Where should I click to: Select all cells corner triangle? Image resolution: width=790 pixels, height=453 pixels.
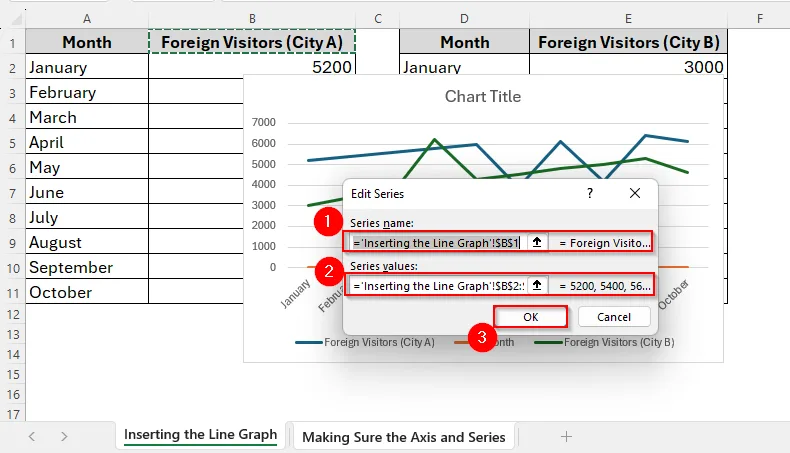tap(16, 19)
